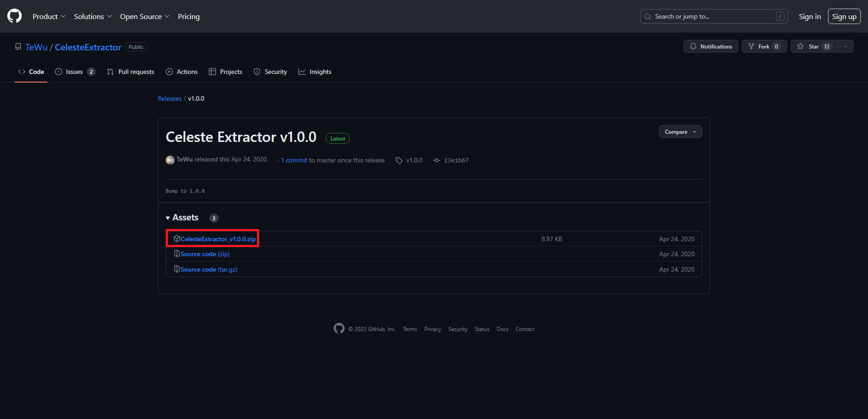Image resolution: width=868 pixels, height=419 pixels.
Task: Click the Sign in link
Action: tap(810, 16)
